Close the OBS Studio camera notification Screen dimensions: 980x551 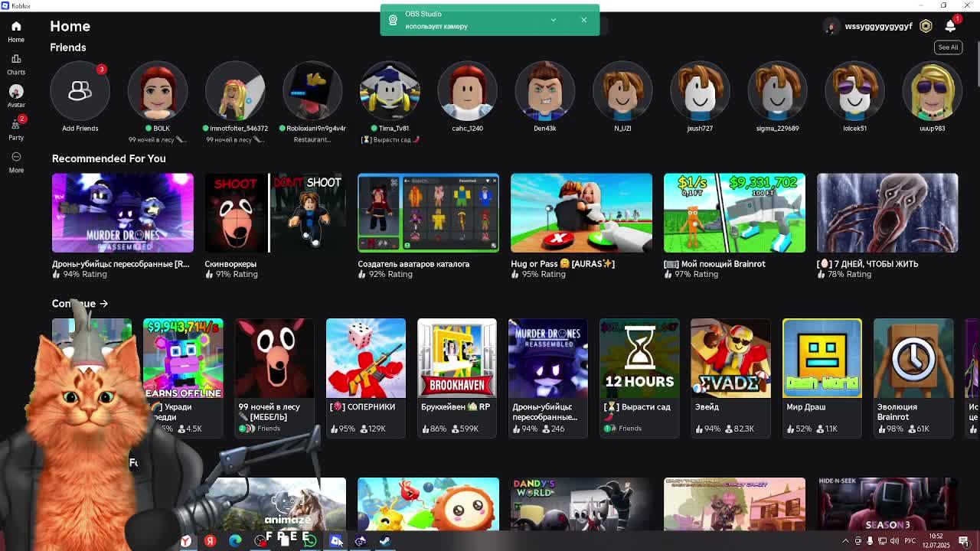coord(583,20)
